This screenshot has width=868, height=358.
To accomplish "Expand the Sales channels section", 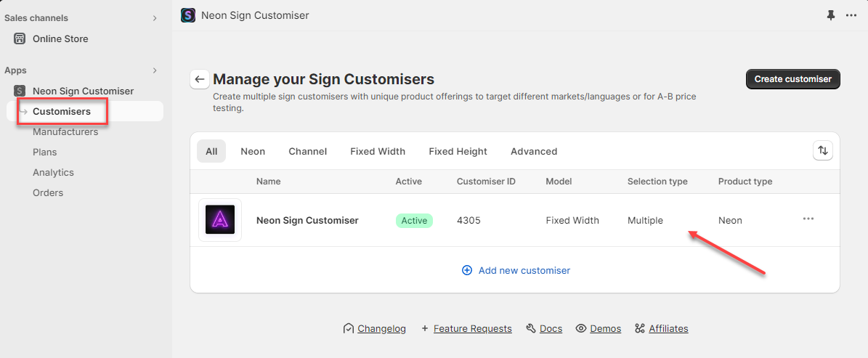I will tap(155, 18).
